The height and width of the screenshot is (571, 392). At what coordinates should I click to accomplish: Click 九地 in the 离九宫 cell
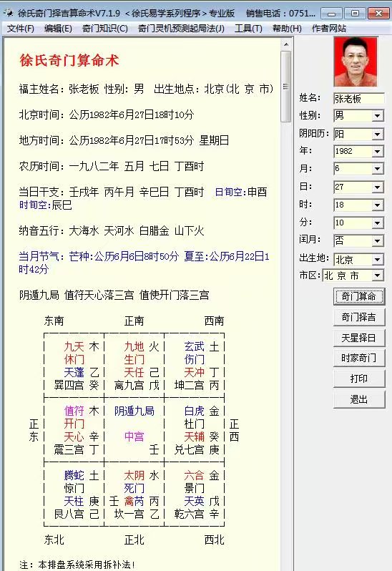tap(134, 346)
